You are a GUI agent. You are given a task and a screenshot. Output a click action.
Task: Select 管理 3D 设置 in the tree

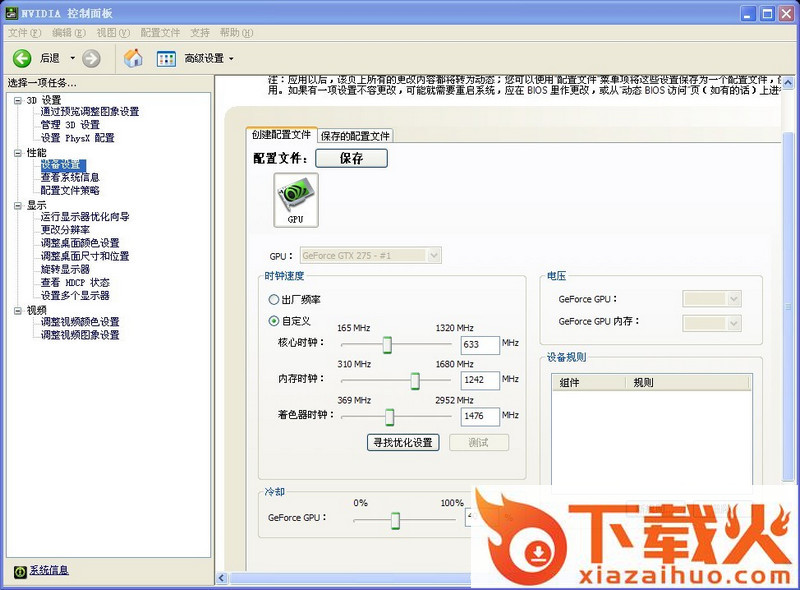pos(70,125)
